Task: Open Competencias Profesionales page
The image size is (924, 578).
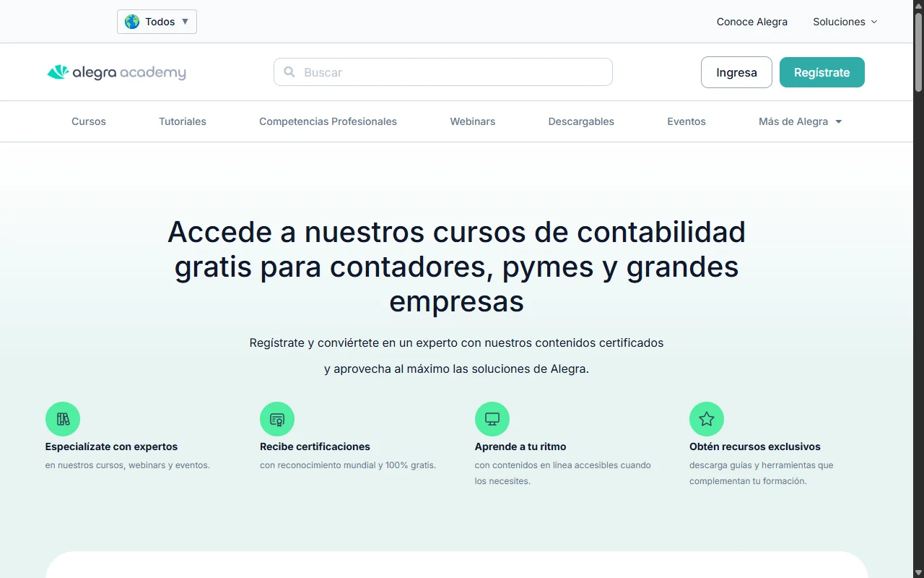Action: pos(328,121)
